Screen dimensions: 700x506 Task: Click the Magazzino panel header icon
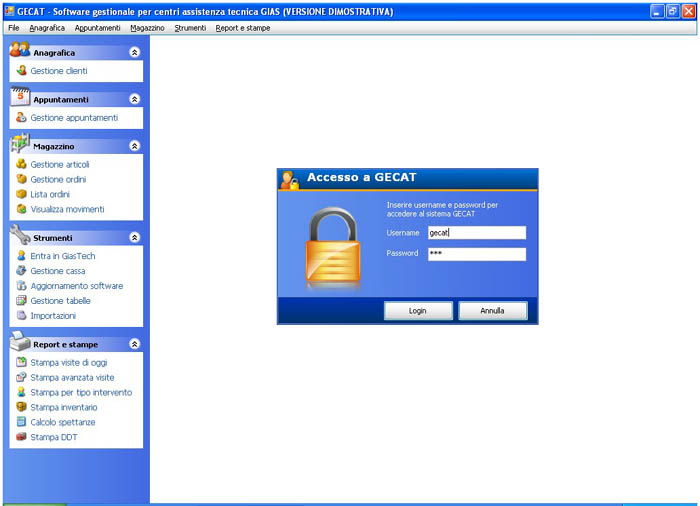click(x=20, y=142)
